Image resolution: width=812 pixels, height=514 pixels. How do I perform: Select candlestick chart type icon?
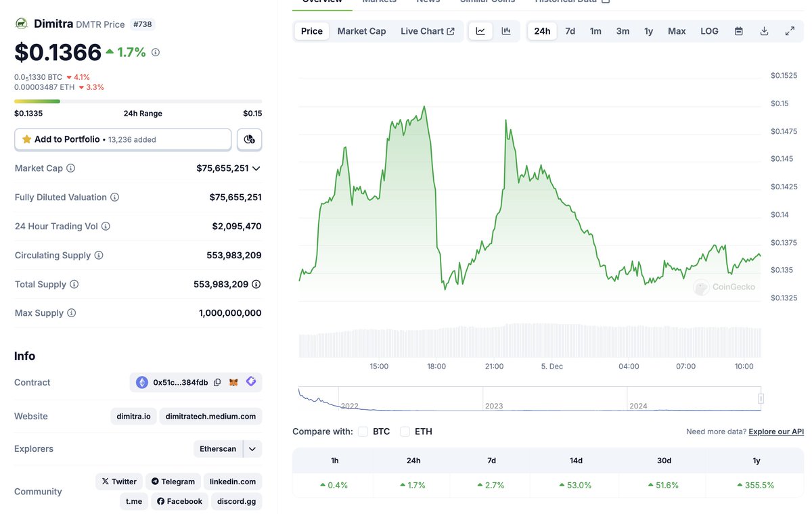tap(505, 31)
